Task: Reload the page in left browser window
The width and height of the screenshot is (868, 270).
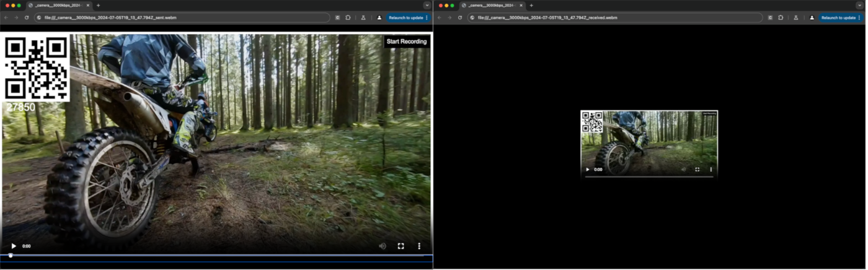Action: 27,17
